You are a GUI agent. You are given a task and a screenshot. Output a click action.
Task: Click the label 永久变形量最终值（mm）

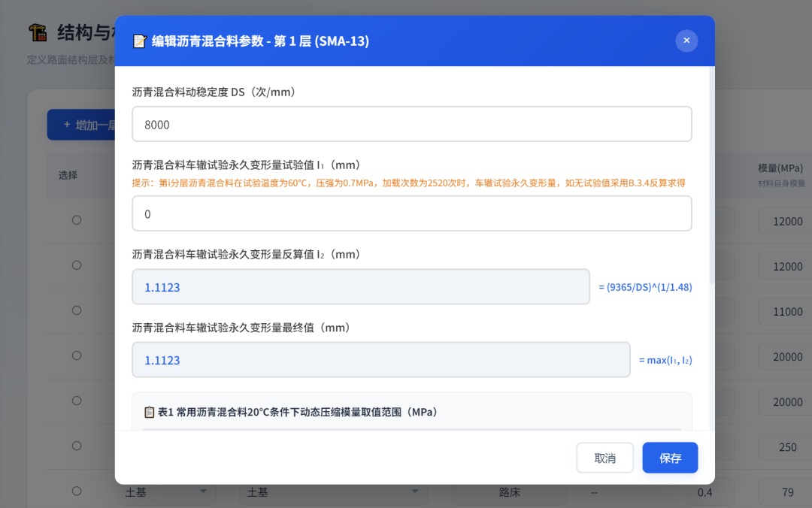click(x=241, y=328)
